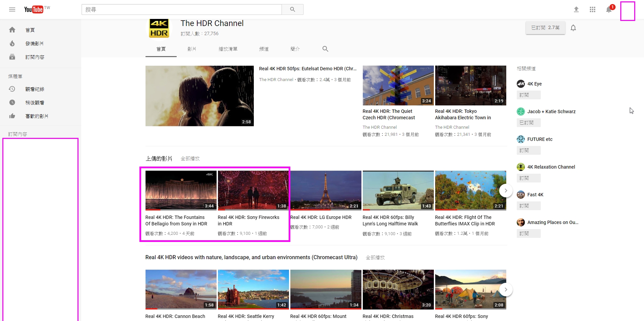
Task: Open Tokyo Akihabara night thumbnail
Action: 471,85
